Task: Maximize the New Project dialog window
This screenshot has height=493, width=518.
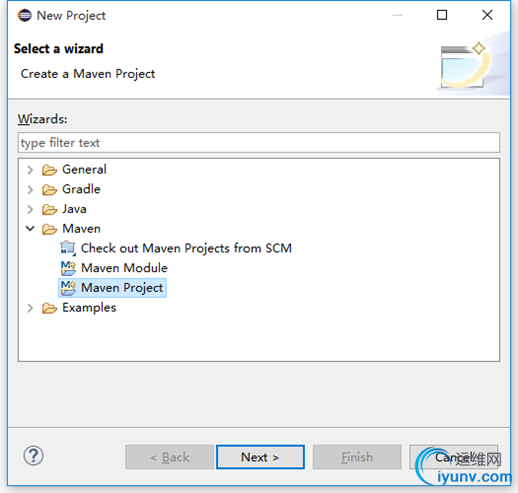Action: point(442,15)
